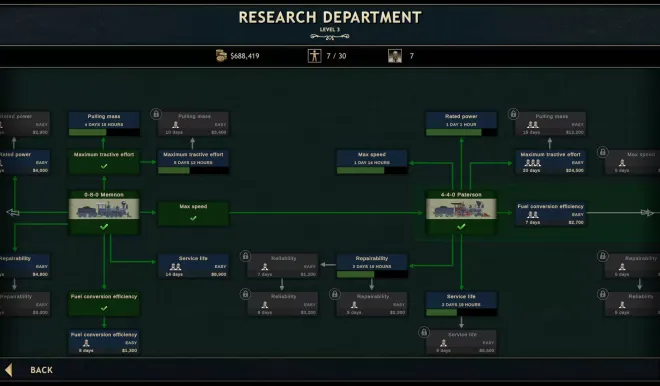Open the 0-8-0 Memnon locomotive node

[104, 212]
